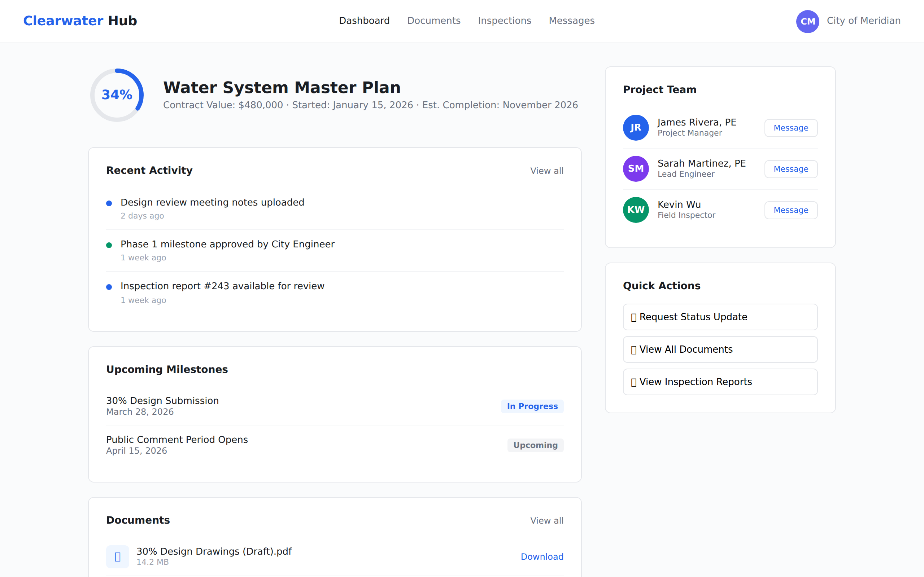Click Sarah Martinez's SM avatar
The width and height of the screenshot is (924, 577).
(x=635, y=168)
